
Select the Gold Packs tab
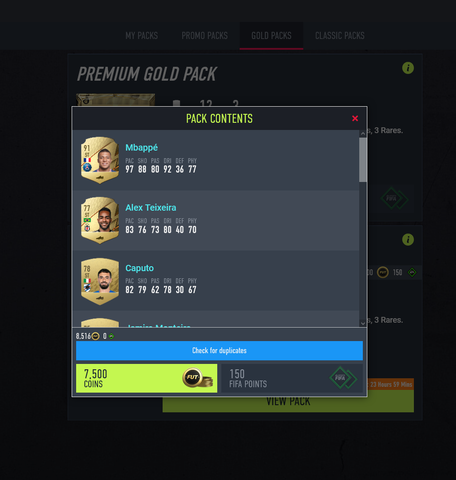(271, 36)
